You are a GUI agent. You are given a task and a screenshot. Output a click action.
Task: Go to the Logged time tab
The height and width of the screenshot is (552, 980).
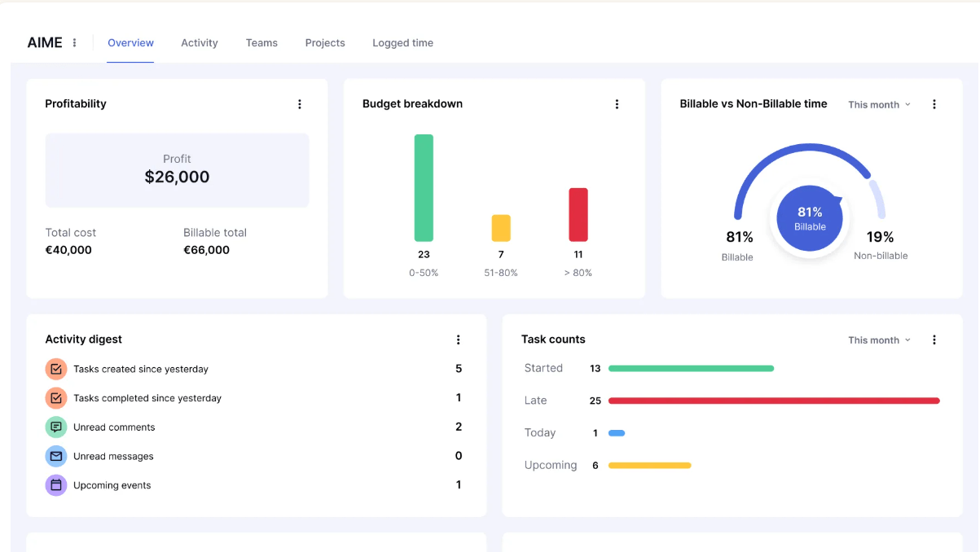[402, 43]
